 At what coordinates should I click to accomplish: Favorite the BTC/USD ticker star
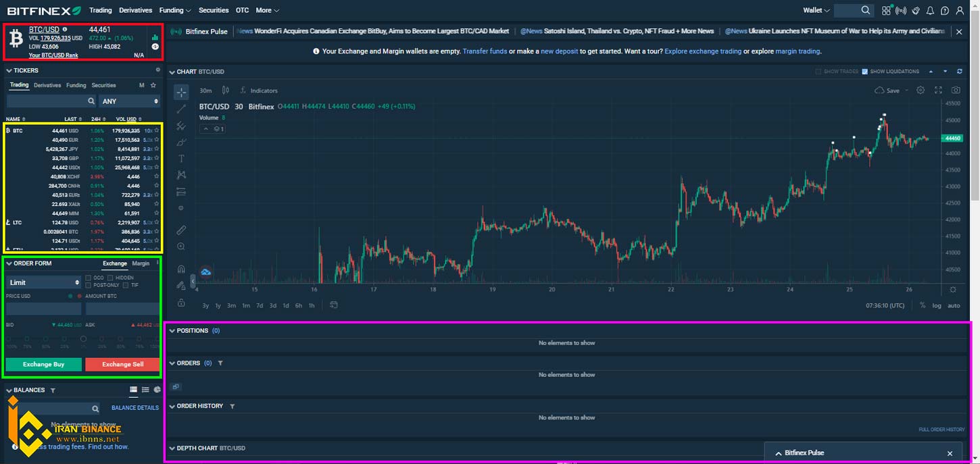156,130
